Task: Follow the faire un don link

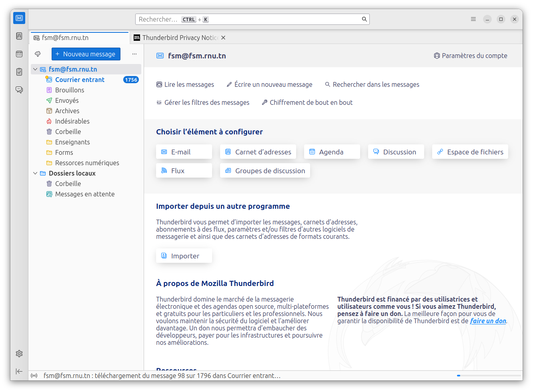Action: click(x=488, y=321)
